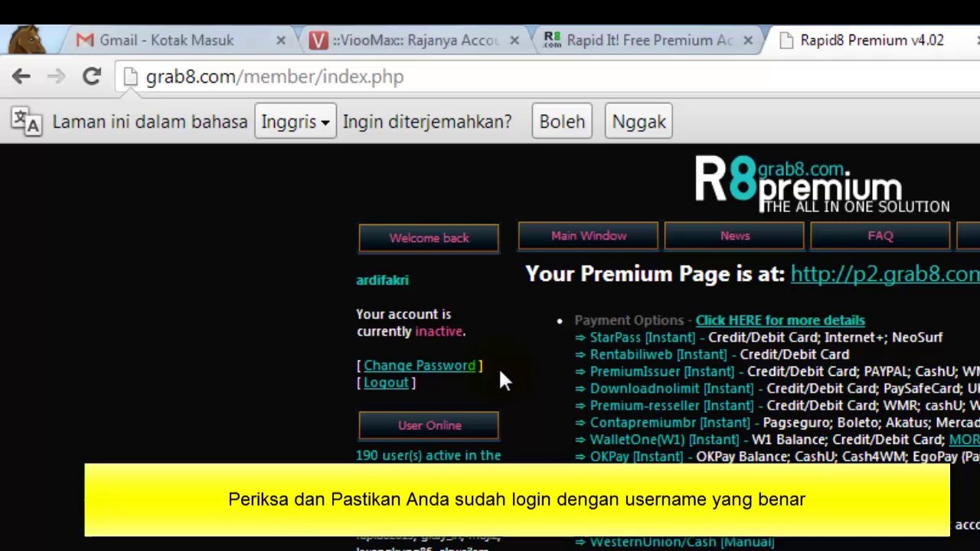The height and width of the screenshot is (551, 980).
Task: Choose the PremiumIssuer [Instant] payment option
Action: coord(661,372)
